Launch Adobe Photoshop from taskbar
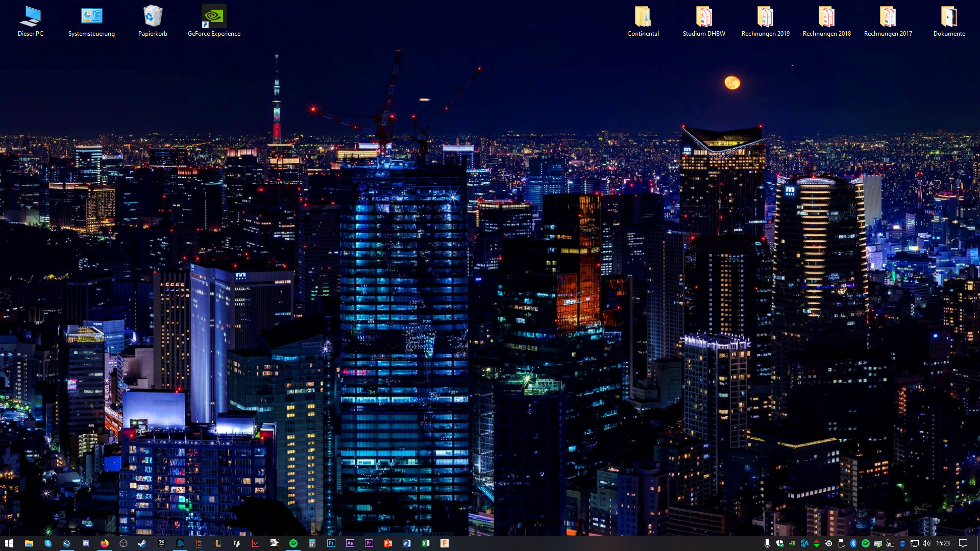 tap(331, 543)
